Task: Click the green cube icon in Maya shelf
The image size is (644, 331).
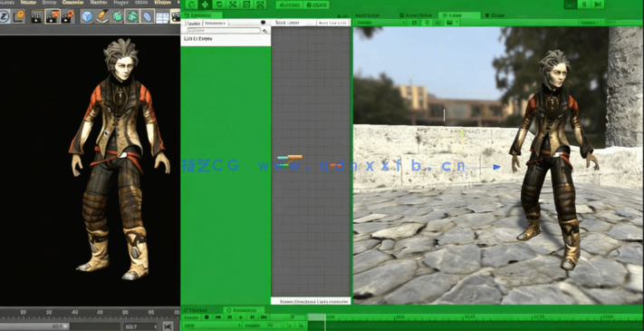Action: (117, 16)
